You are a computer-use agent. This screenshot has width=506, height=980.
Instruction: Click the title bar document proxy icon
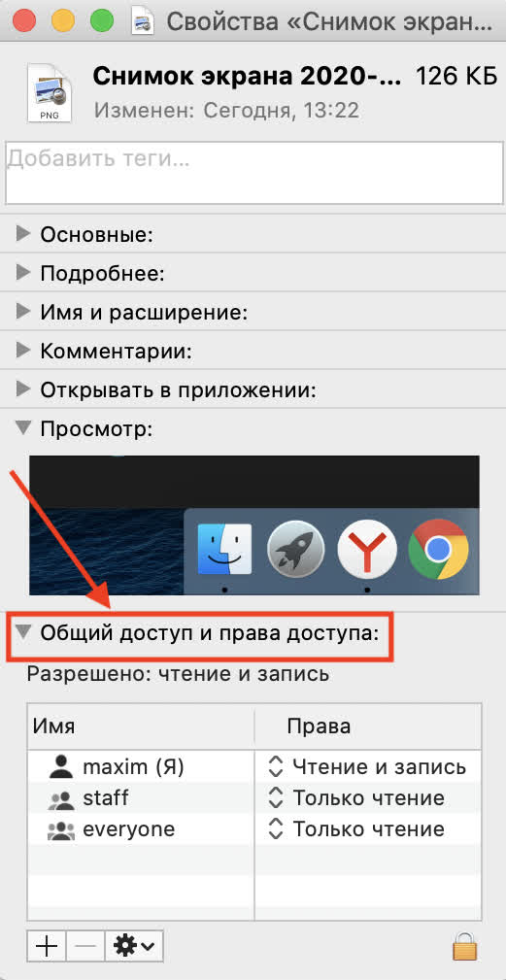point(143,22)
